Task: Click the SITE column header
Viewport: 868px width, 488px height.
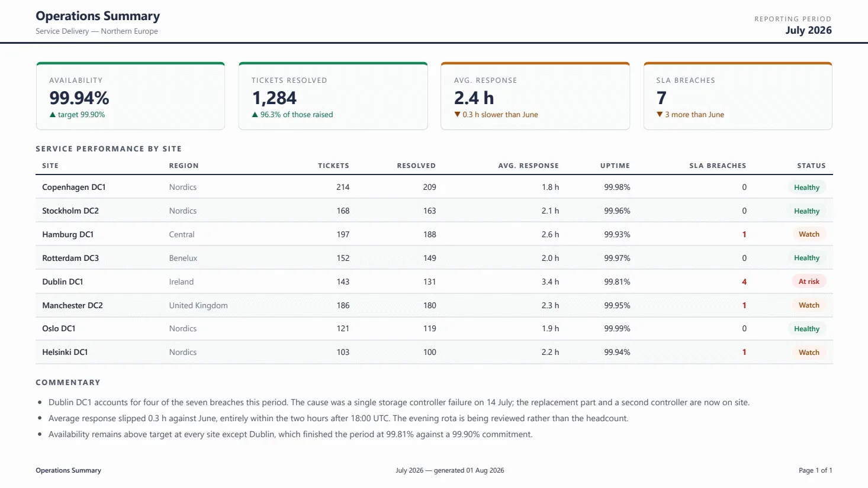Action: [50, 166]
